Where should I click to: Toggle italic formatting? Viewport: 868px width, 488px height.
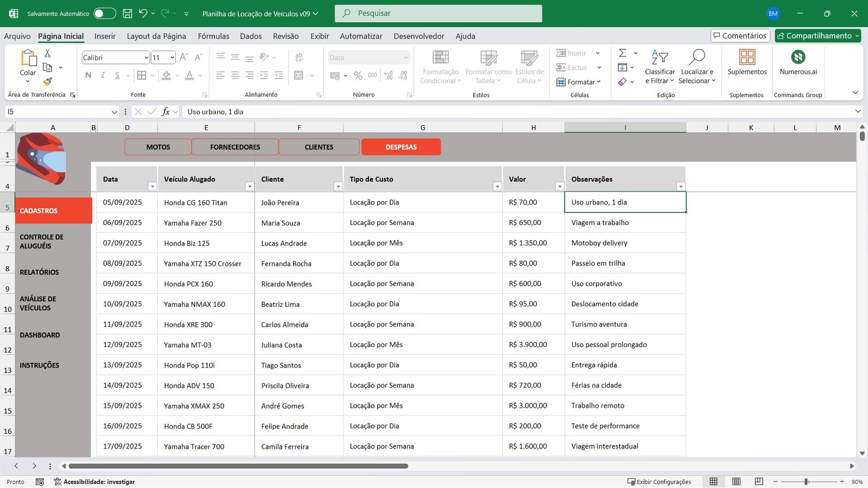(x=103, y=75)
